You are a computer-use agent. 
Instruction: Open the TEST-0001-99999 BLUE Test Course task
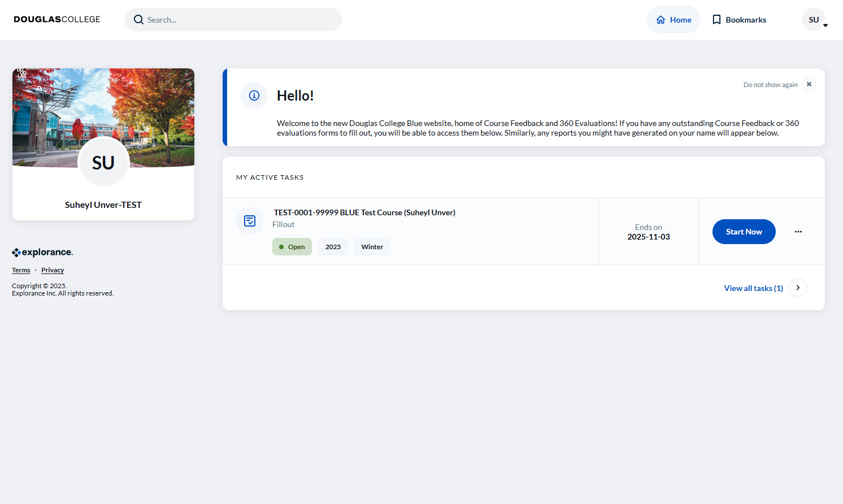364,212
